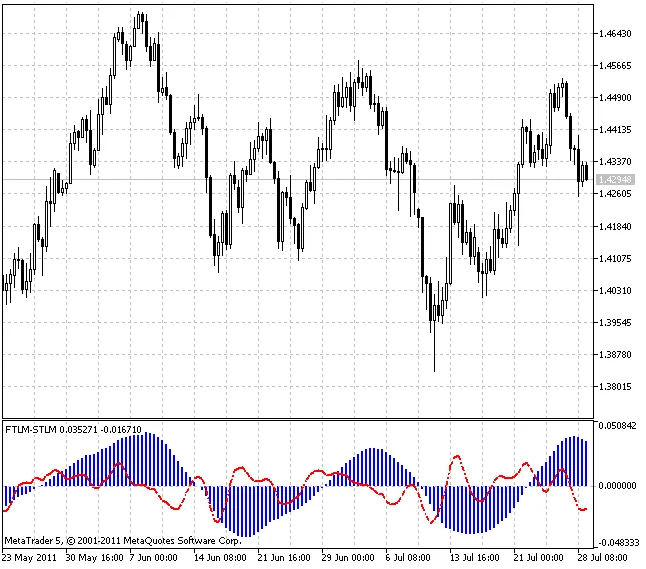The image size is (646, 569).
Task: Click the price scale value 1.41840
Action: coord(615,227)
